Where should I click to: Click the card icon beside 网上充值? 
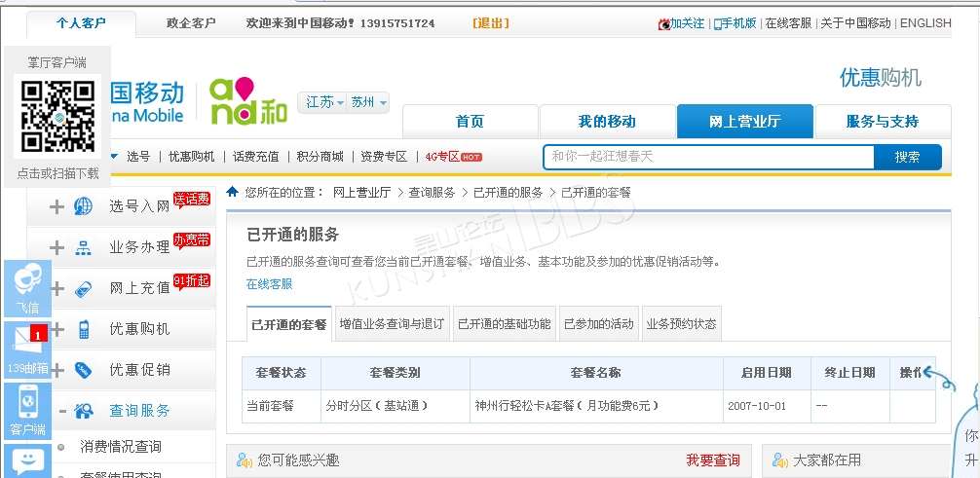click(83, 288)
